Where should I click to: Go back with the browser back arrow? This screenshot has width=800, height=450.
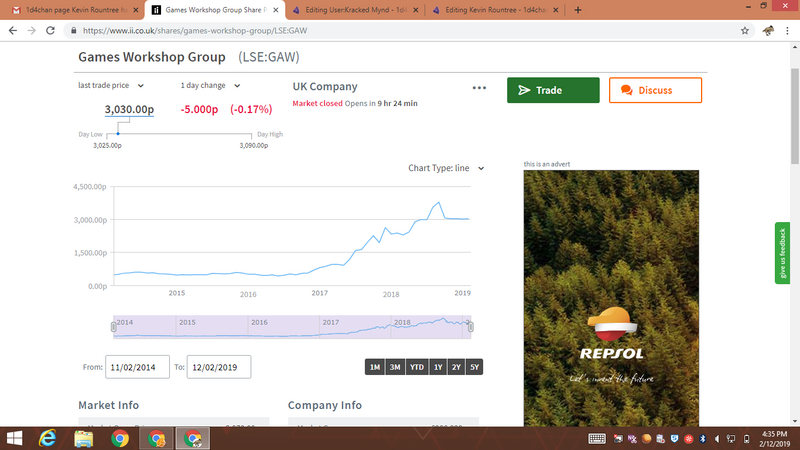(13, 31)
